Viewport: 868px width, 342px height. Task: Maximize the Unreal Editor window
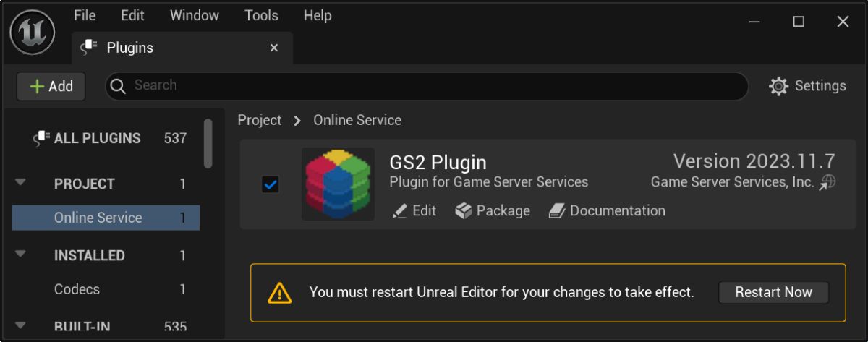click(x=799, y=22)
